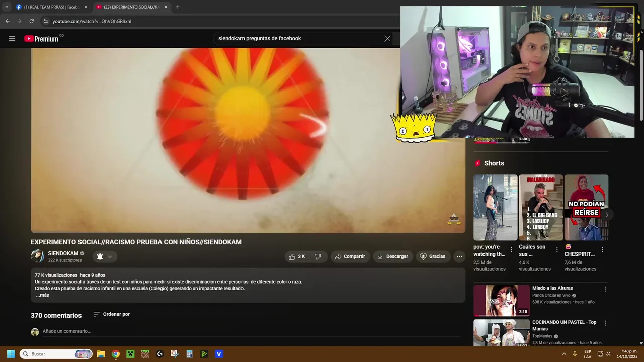Show hidden system tray icons chevron
644x362 pixels.
pos(564,354)
